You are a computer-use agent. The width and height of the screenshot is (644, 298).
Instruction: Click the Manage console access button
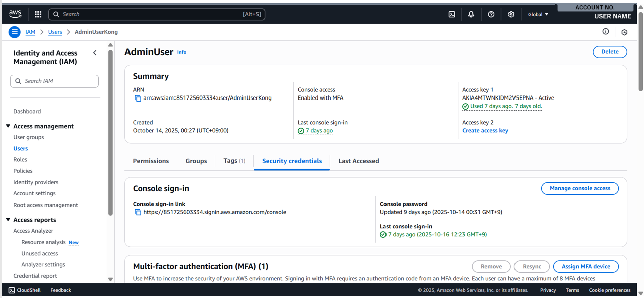click(x=579, y=188)
